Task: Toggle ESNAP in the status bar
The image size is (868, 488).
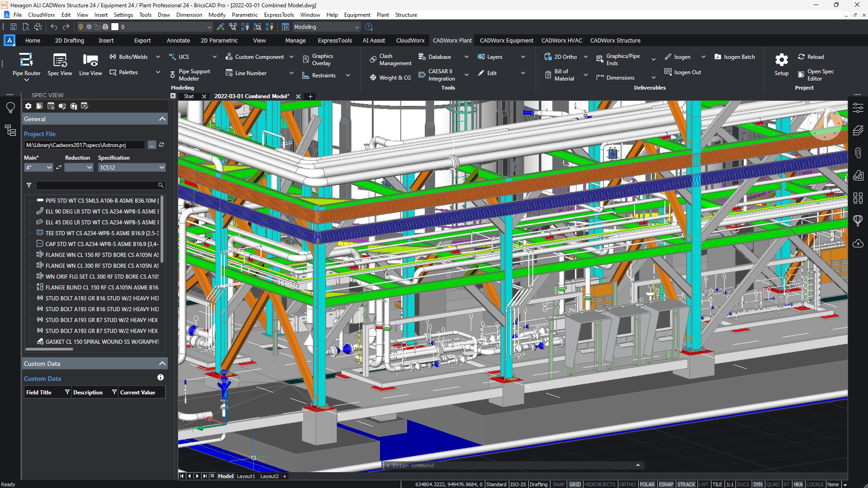Action: click(665, 484)
